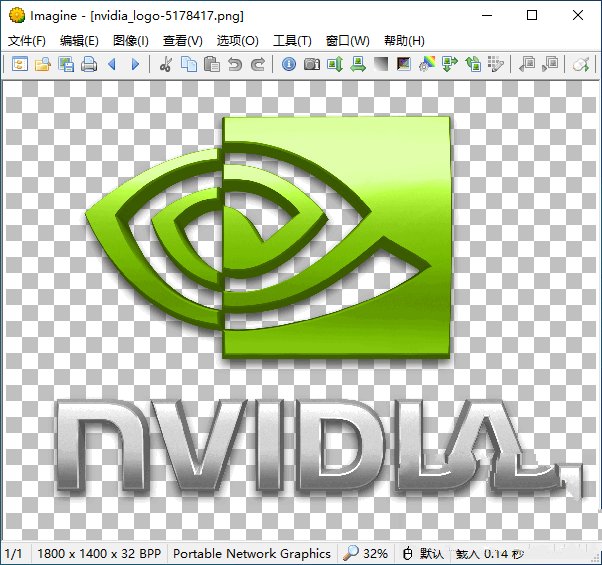This screenshot has width=602, height=565.
Task: Click the Open file folder icon
Action: click(43, 64)
